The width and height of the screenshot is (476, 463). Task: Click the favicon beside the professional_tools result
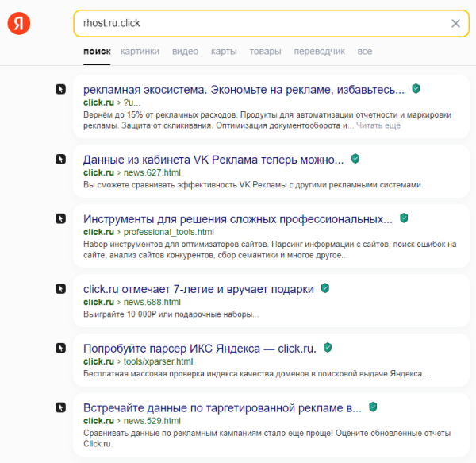pos(60,218)
